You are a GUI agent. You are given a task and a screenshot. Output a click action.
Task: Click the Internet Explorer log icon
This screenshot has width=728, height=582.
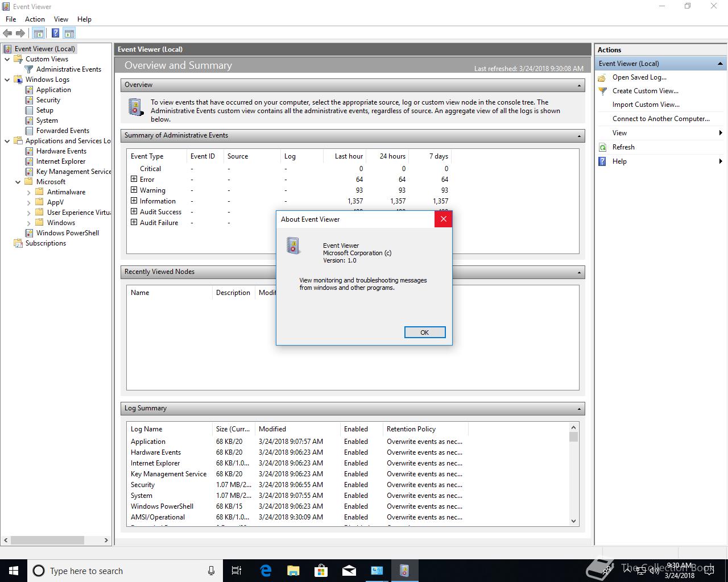pyautogui.click(x=29, y=161)
